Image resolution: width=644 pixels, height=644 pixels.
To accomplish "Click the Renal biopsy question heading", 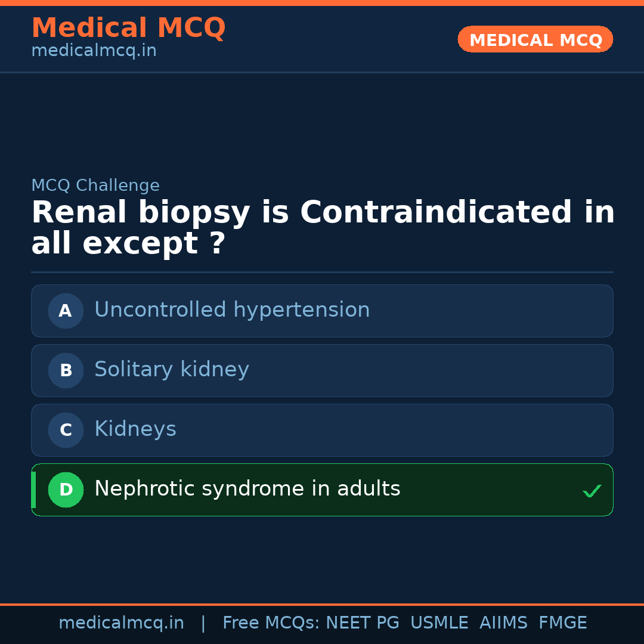I will [x=323, y=228].
